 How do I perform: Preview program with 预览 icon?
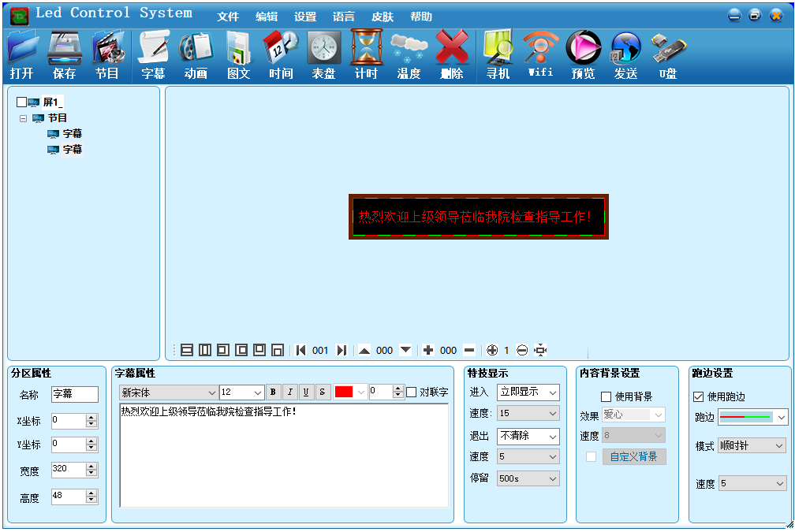(583, 54)
